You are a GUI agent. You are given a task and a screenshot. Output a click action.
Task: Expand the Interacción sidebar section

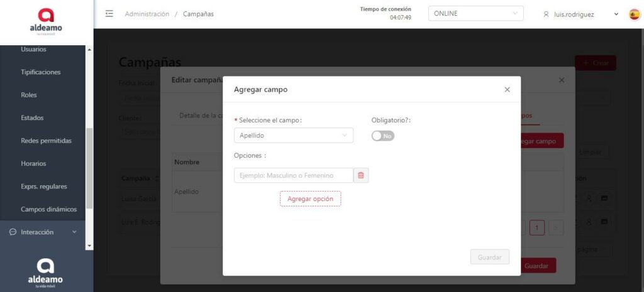coord(74,232)
